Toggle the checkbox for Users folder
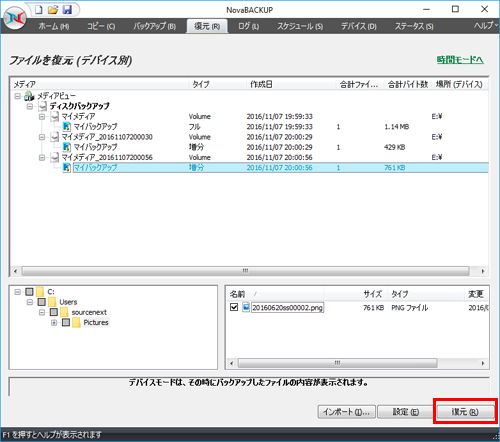 tap(42, 302)
